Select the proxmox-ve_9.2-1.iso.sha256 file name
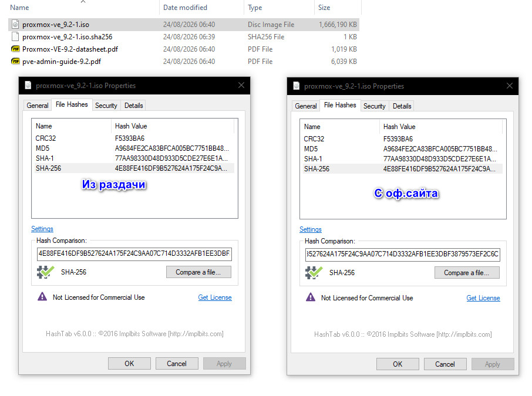This screenshot has height=396, width=532. pyautogui.click(x=67, y=36)
